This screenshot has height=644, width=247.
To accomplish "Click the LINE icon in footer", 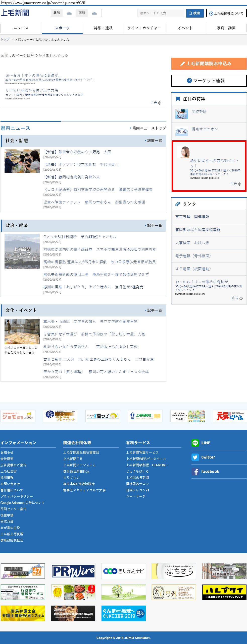I will coord(195,443).
